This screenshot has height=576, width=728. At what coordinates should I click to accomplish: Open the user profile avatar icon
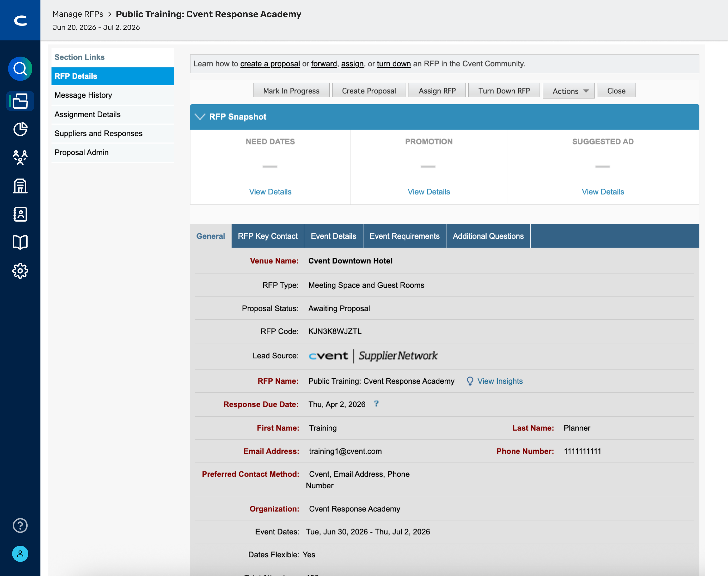pyautogui.click(x=20, y=554)
